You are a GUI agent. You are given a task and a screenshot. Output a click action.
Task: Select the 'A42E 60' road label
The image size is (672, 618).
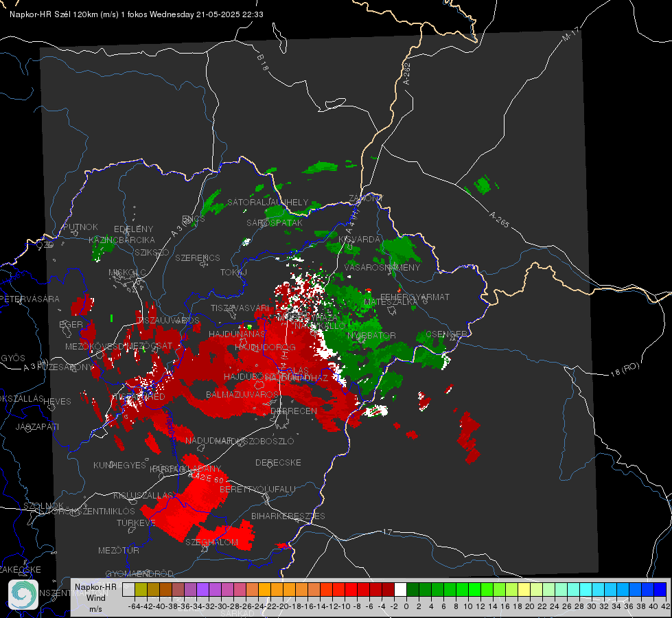(207, 478)
